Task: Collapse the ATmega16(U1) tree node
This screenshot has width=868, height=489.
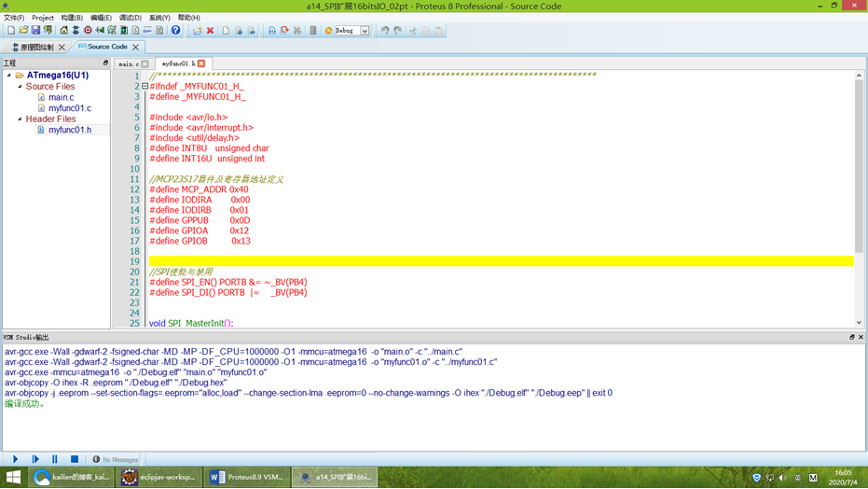Action: pyautogui.click(x=9, y=75)
